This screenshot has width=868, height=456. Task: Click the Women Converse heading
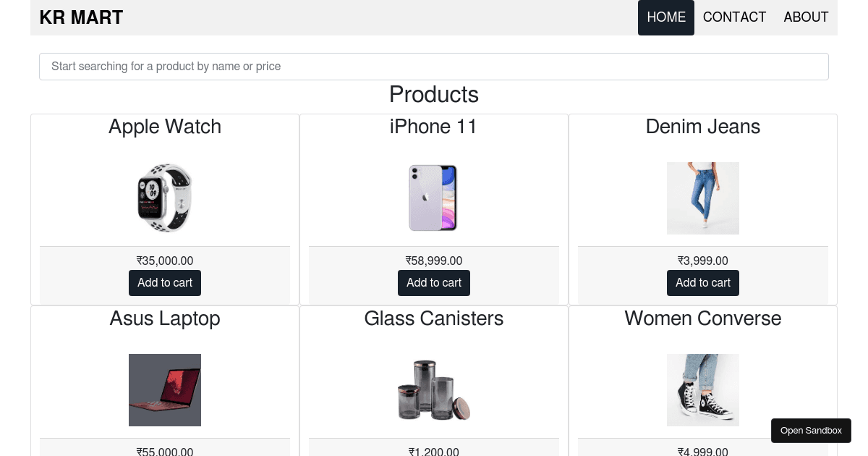703,318
